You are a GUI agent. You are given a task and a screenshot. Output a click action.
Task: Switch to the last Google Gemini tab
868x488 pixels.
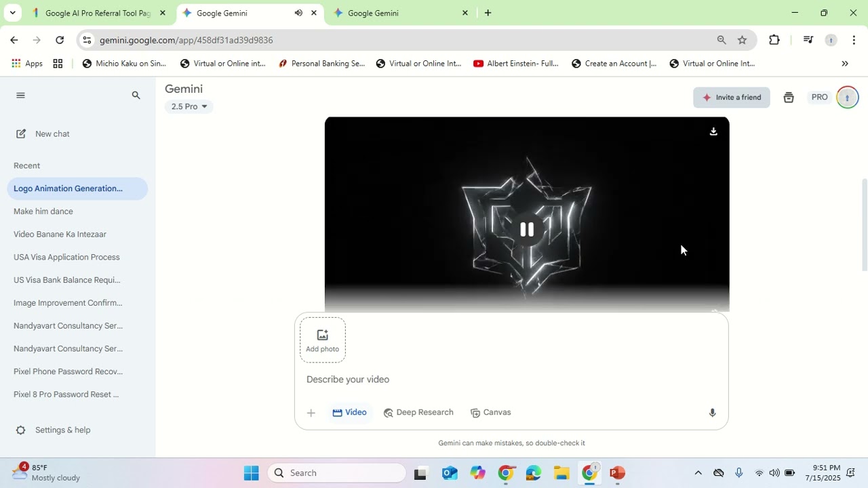point(401,13)
